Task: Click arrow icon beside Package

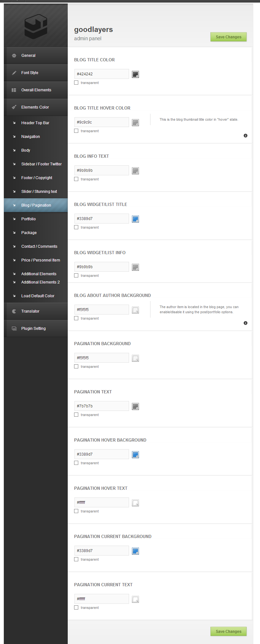Action: tap(14, 233)
